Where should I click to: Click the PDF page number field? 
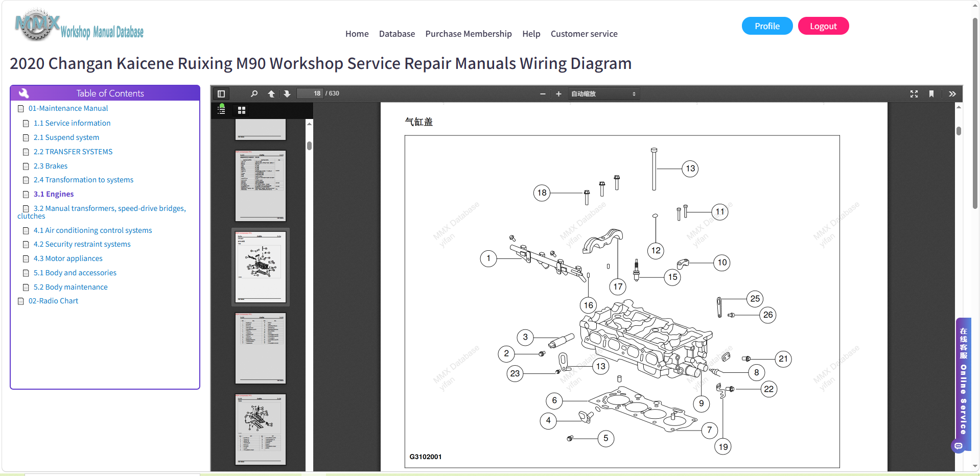(310, 93)
